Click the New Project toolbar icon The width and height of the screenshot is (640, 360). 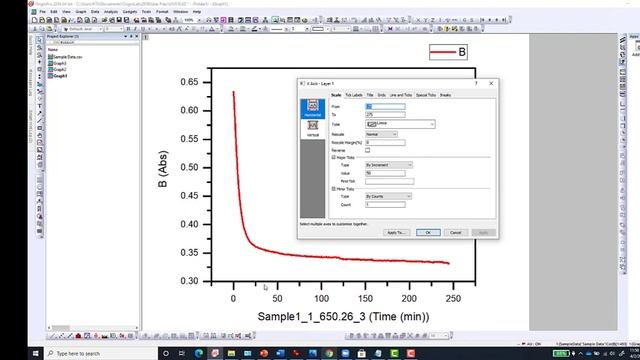34,20
